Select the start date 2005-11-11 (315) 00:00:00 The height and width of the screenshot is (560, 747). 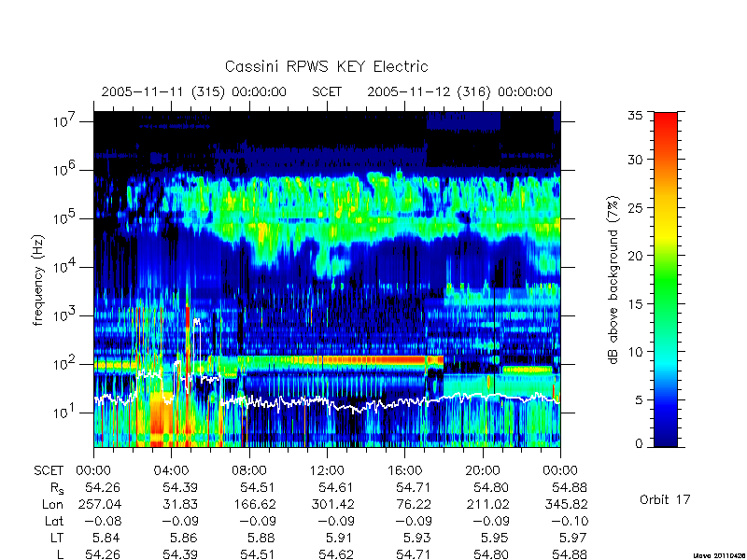click(x=194, y=91)
